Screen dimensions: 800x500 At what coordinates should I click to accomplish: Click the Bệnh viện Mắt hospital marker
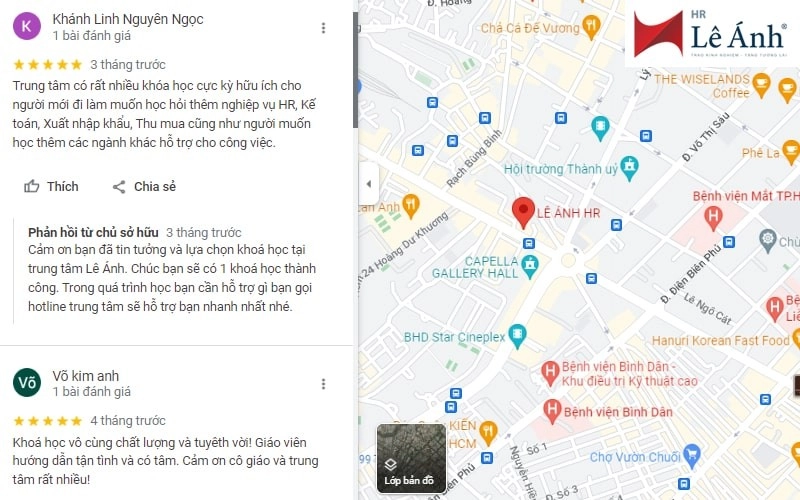click(x=713, y=218)
